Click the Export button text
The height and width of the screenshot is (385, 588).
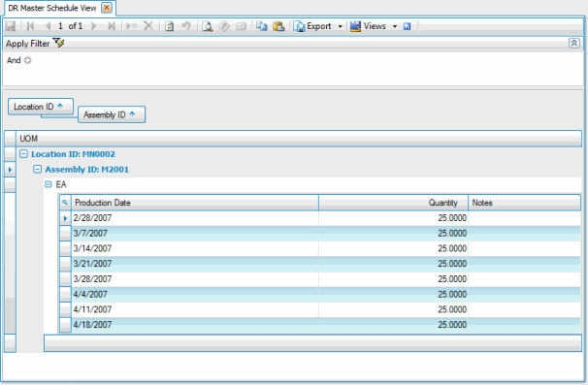(x=319, y=26)
